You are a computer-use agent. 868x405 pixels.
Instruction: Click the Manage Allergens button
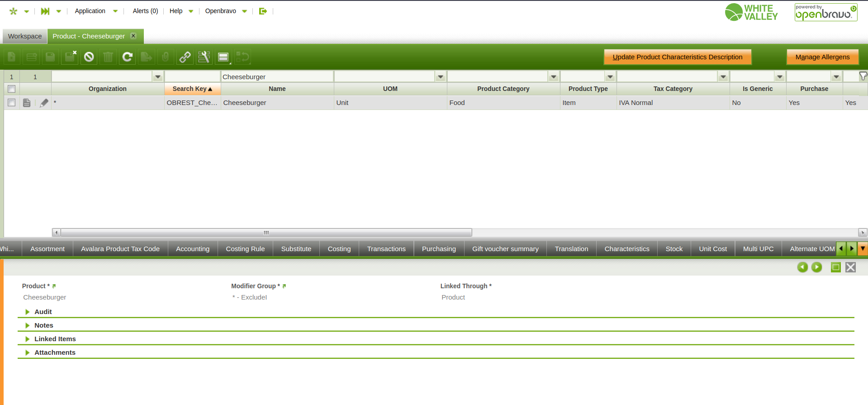point(822,57)
